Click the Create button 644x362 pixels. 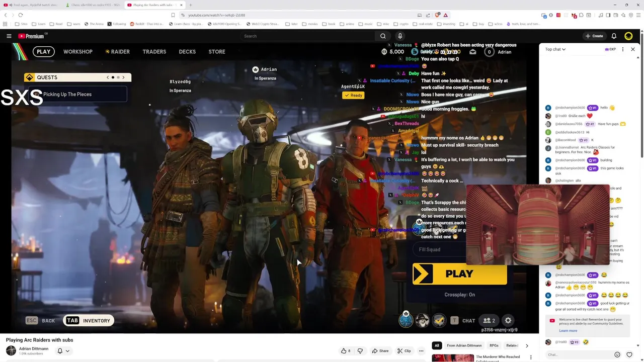click(594, 36)
